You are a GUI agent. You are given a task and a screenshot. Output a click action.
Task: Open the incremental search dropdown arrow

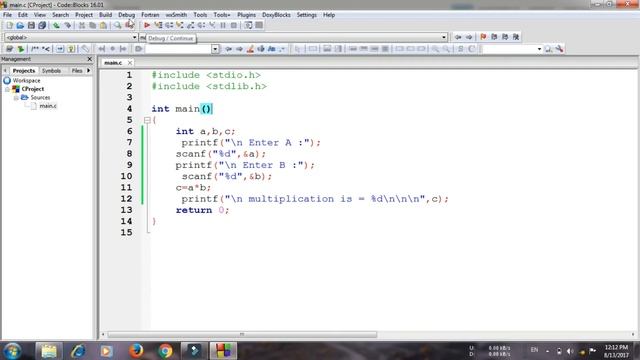215,49
